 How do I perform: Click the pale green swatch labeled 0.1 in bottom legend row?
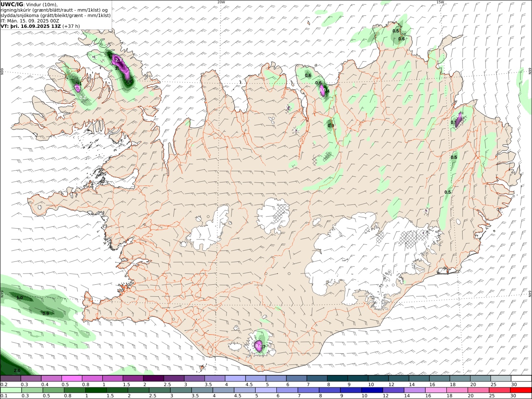11,390
